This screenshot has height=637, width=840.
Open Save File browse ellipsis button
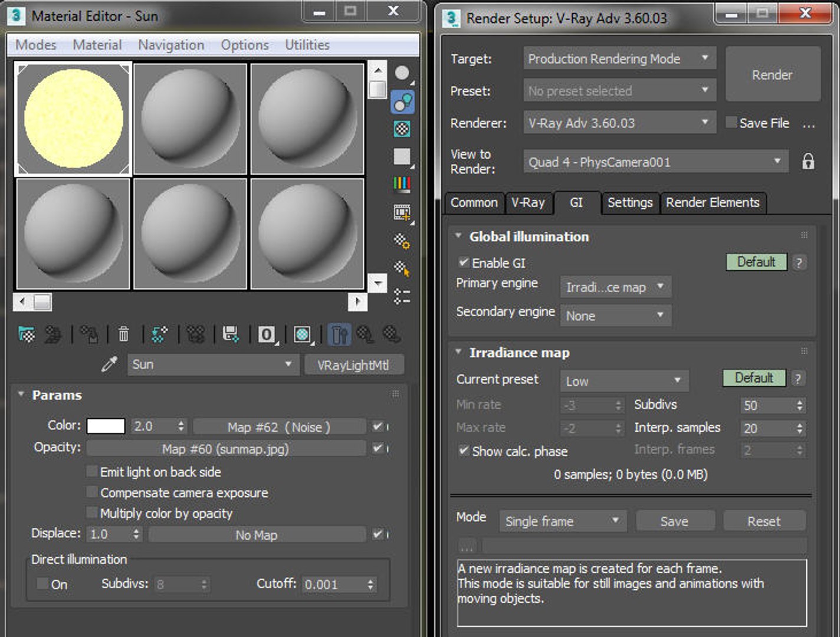tap(809, 124)
